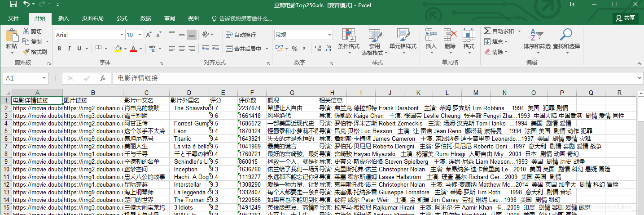This screenshot has width=644, height=215.
Task: Click the phonetic guide (wén) icon
Action: click(x=153, y=49)
